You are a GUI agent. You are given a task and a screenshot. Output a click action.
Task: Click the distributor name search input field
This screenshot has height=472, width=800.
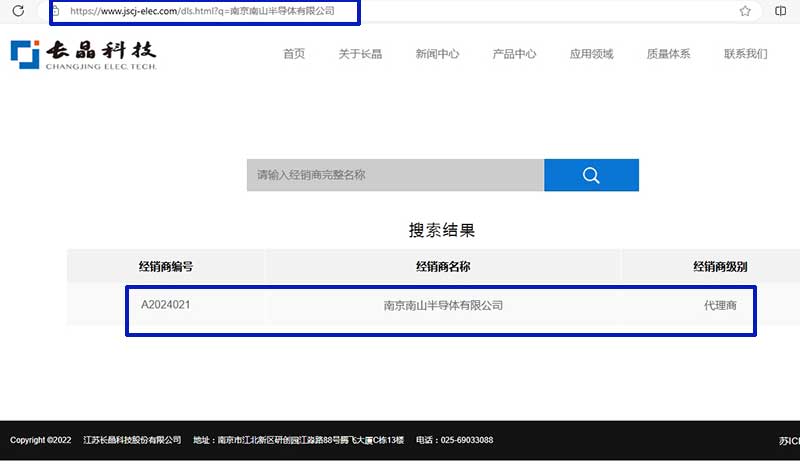click(x=395, y=175)
